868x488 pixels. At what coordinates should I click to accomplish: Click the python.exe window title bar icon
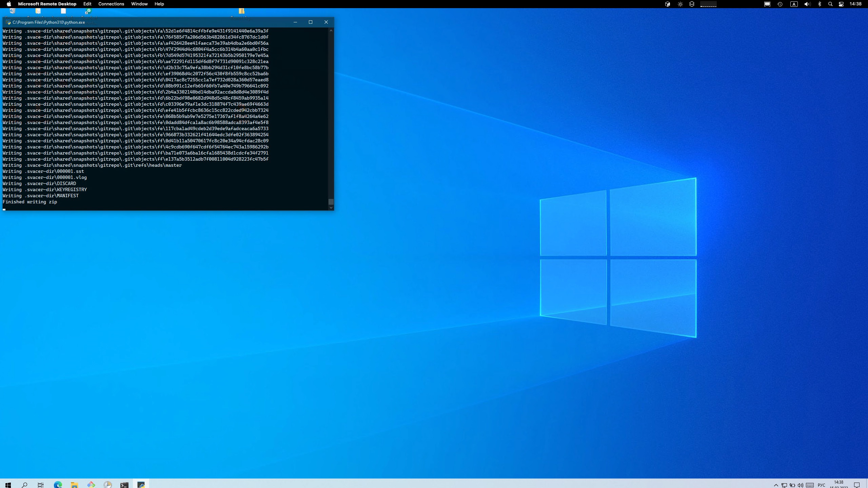pos(8,22)
